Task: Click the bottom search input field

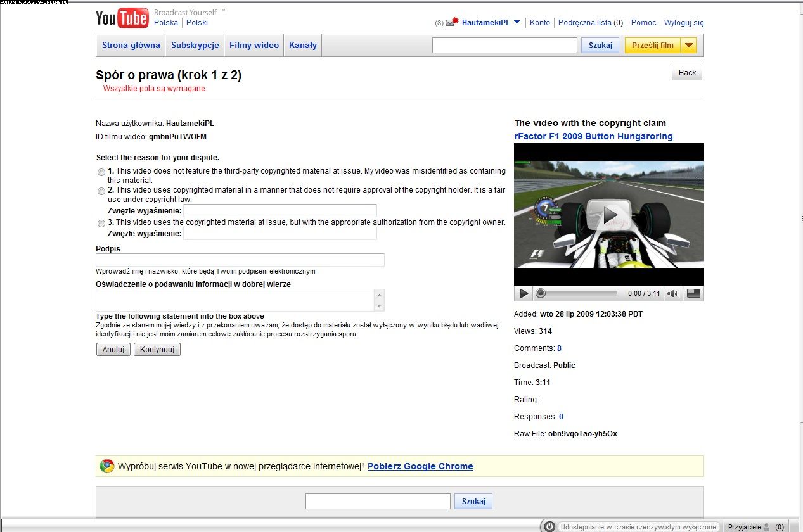Action: coord(378,502)
